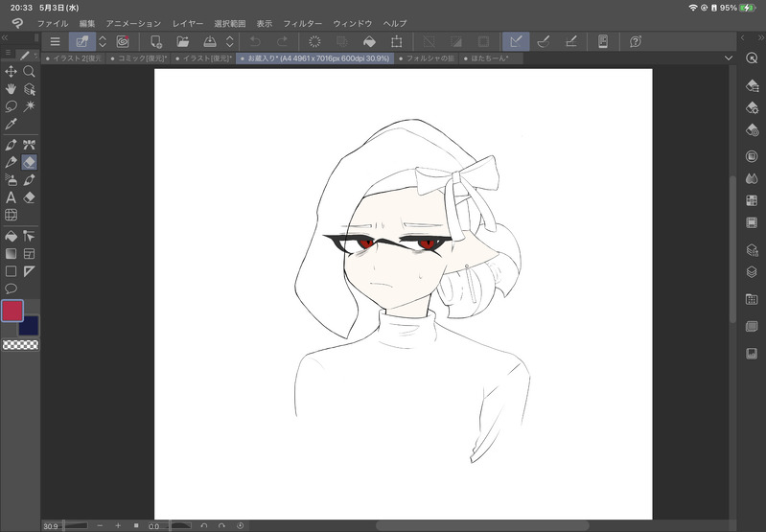
Task: Select the Hand move canvas tool
Action: tap(12, 88)
